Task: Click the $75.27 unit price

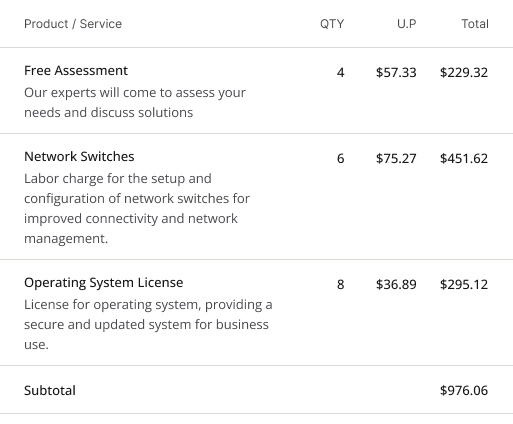Action: 396,159
